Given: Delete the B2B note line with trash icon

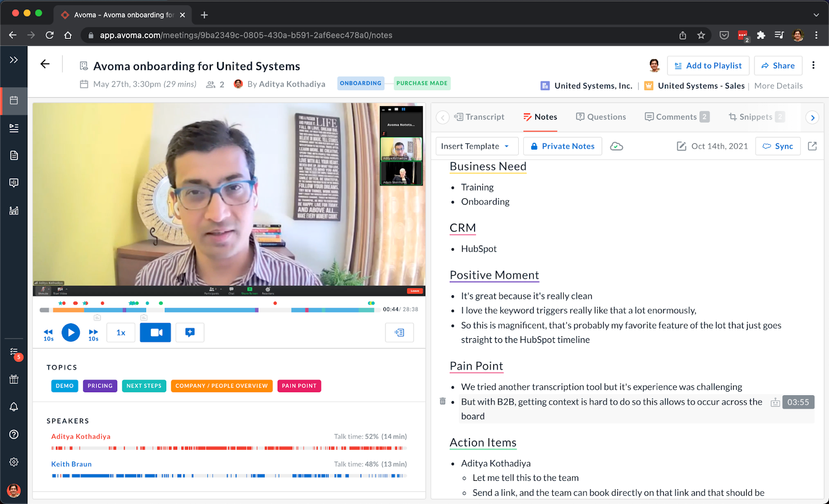Looking at the screenshot, I should 442,401.
